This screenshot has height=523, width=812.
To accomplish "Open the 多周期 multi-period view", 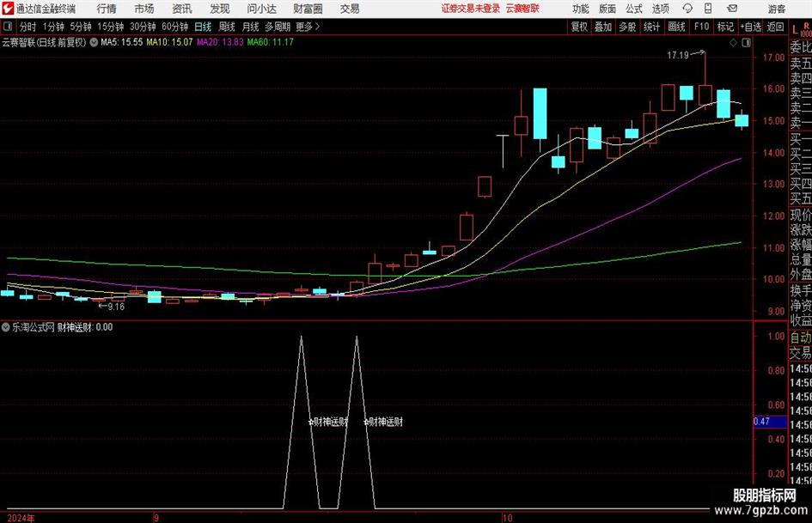I will tap(278, 27).
